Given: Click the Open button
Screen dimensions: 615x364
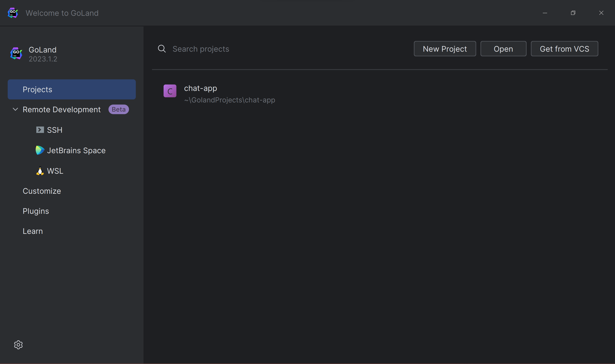Looking at the screenshot, I should pyautogui.click(x=503, y=49).
